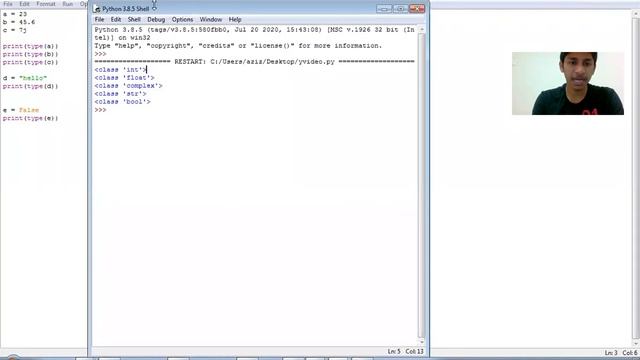The height and width of the screenshot is (360, 640).
Task: Click print(type(b)) line in editor
Action: pyautogui.click(x=30, y=54)
